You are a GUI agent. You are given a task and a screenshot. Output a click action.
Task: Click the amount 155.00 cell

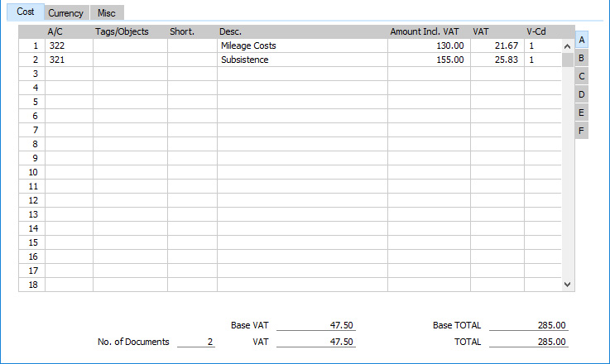coord(429,60)
